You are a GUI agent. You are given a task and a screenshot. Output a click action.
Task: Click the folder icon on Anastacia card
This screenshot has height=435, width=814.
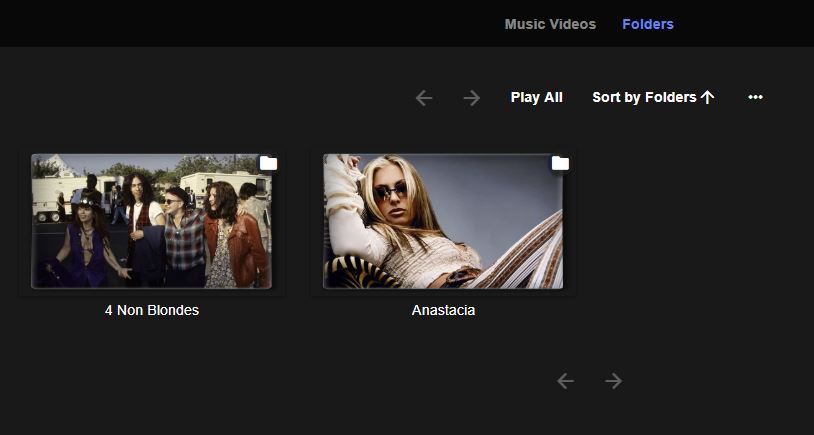(x=560, y=164)
